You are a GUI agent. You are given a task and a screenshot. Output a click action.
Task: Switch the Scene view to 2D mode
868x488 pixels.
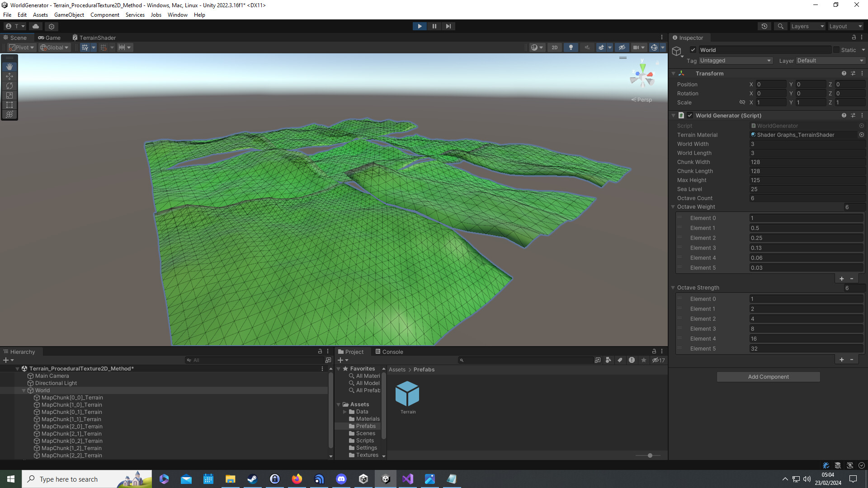(x=554, y=47)
